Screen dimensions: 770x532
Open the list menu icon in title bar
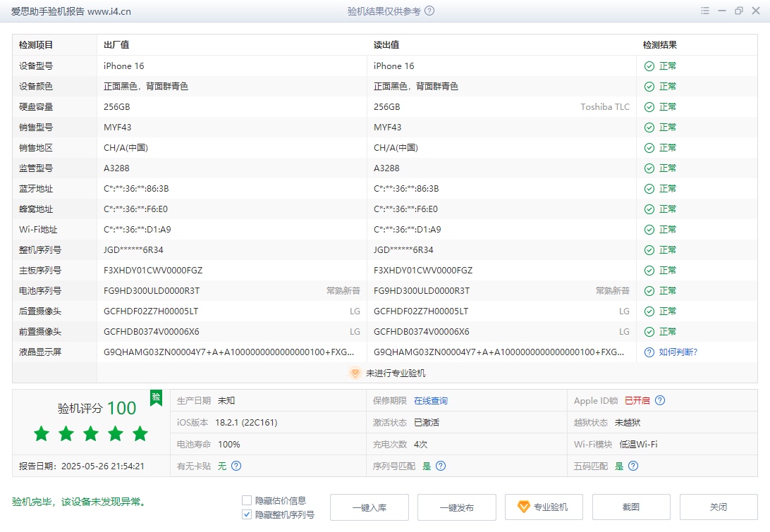click(704, 11)
